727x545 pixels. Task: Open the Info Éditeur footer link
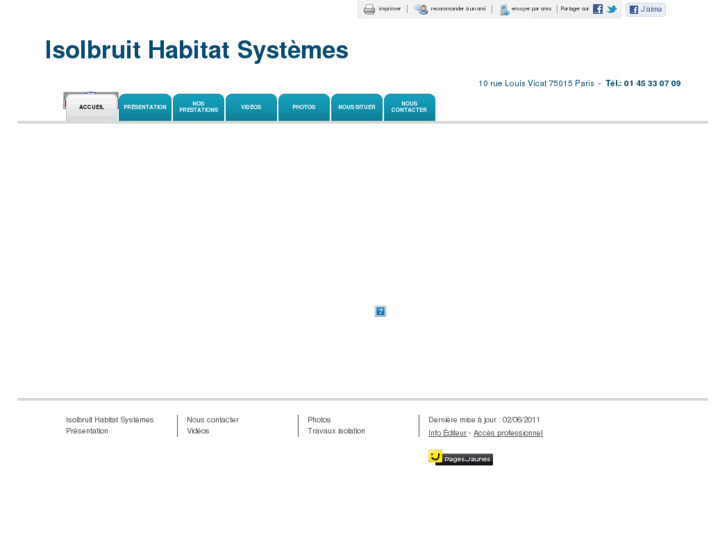point(447,433)
